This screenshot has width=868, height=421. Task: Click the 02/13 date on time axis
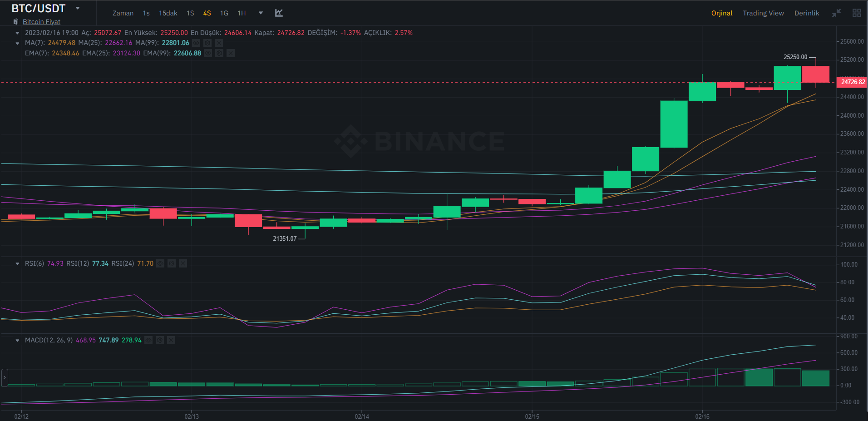[192, 416]
